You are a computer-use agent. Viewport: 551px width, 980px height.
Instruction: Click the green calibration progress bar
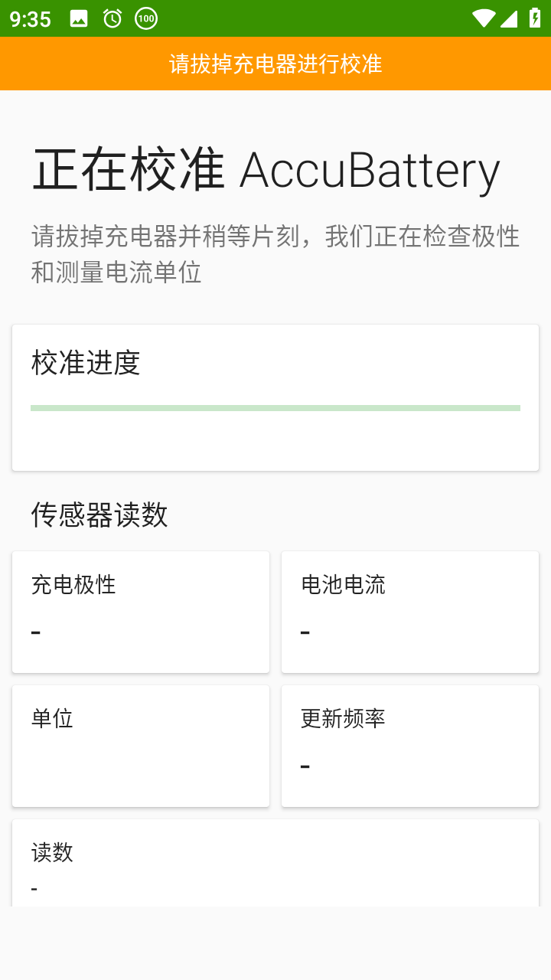click(x=275, y=408)
